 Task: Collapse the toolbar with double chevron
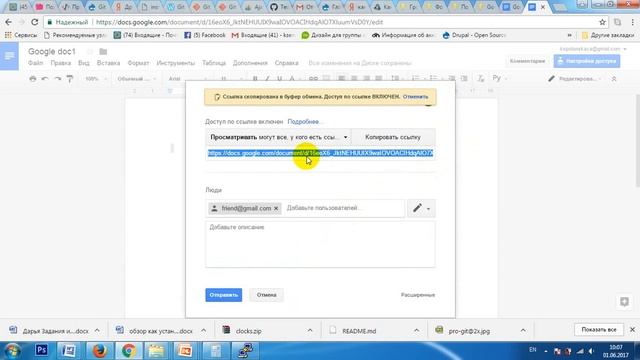click(x=614, y=78)
